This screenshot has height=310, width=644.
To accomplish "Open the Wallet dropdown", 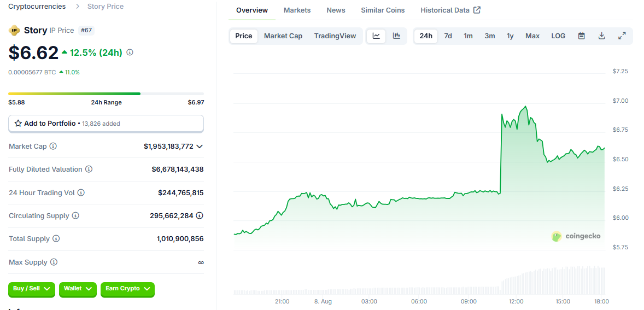I will coord(78,289).
